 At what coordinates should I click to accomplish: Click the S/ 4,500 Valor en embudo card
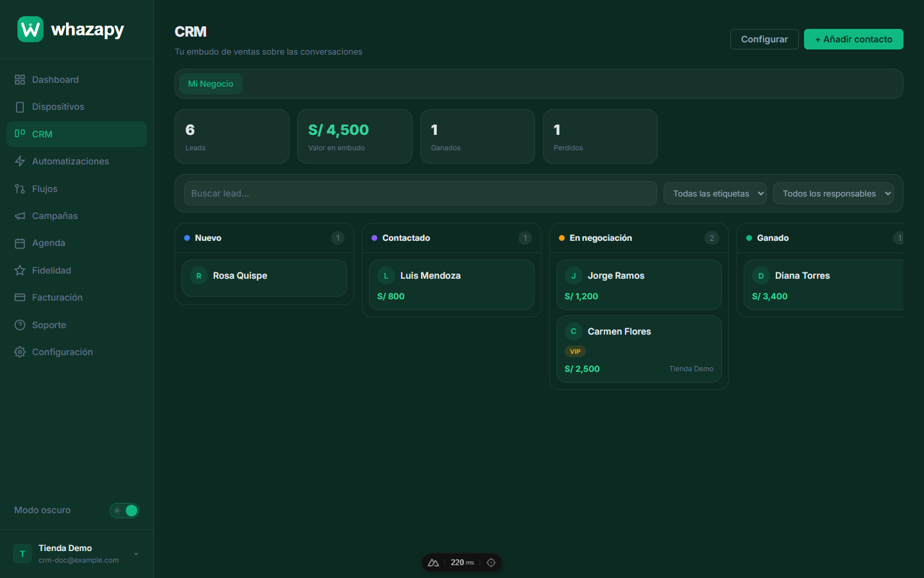click(354, 136)
